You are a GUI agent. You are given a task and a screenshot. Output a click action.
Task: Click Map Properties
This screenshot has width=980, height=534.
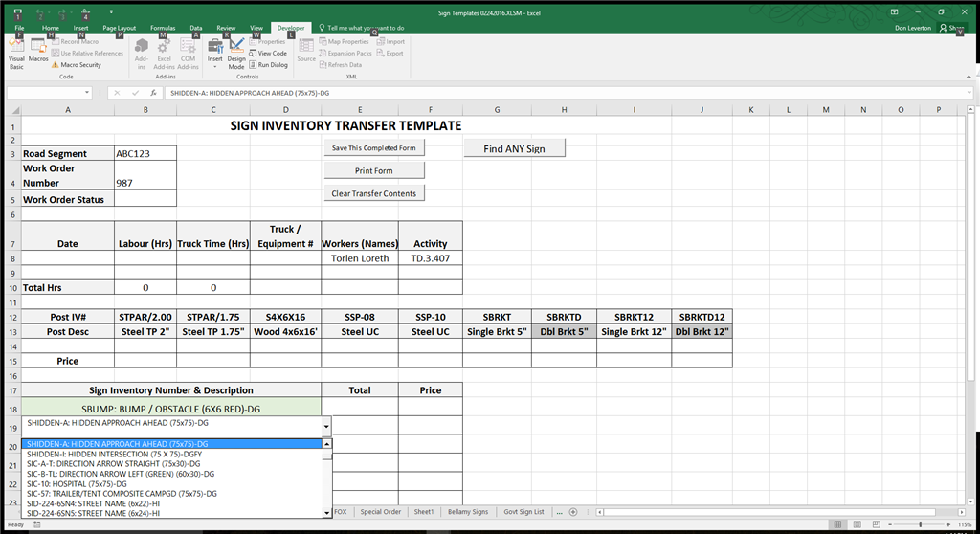point(345,42)
